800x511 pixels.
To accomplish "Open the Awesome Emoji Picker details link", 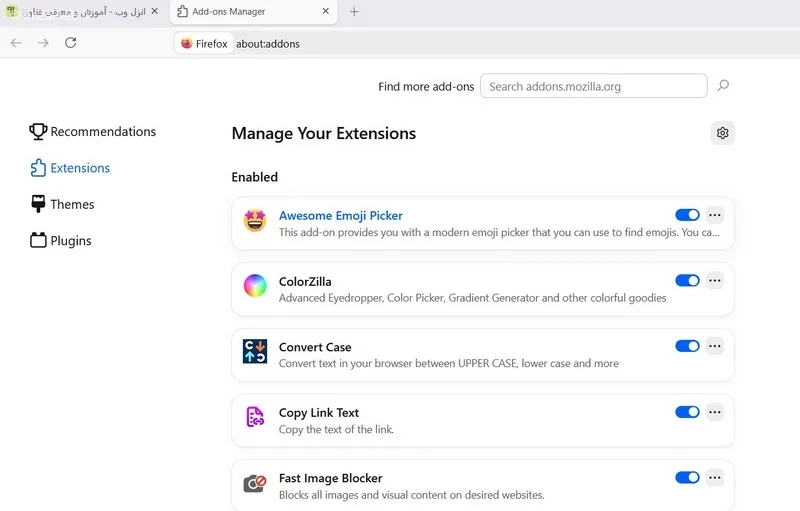I will click(x=340, y=216).
